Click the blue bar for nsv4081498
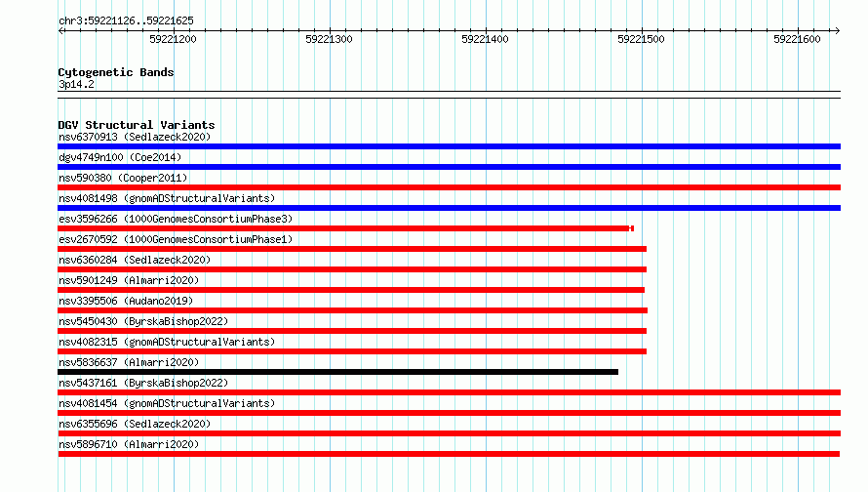The width and height of the screenshot is (868, 492). (x=449, y=208)
